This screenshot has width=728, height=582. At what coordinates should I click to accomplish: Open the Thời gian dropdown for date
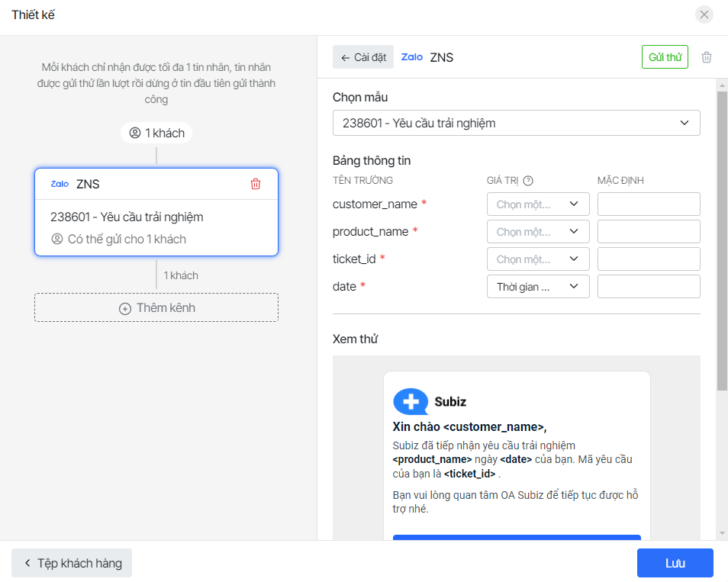click(538, 287)
